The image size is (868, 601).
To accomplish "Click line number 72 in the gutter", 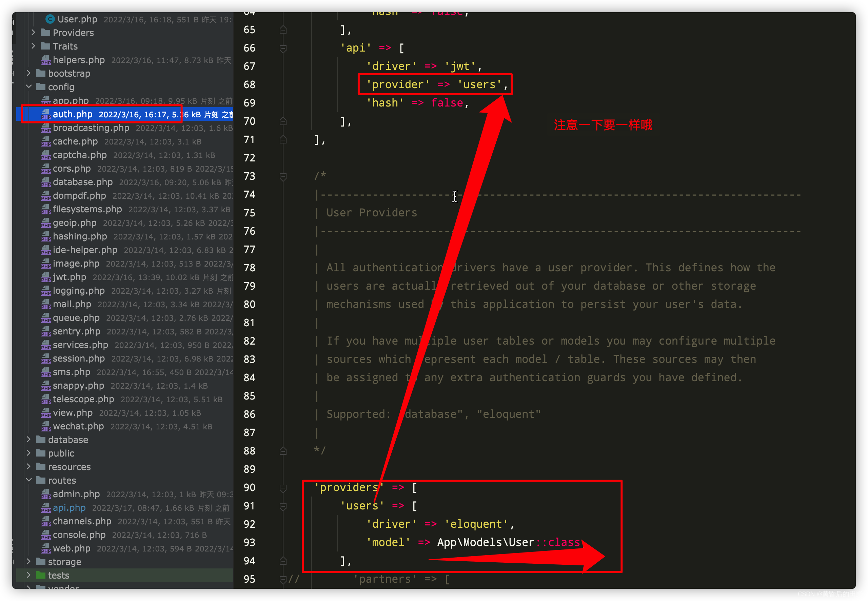I will point(249,158).
